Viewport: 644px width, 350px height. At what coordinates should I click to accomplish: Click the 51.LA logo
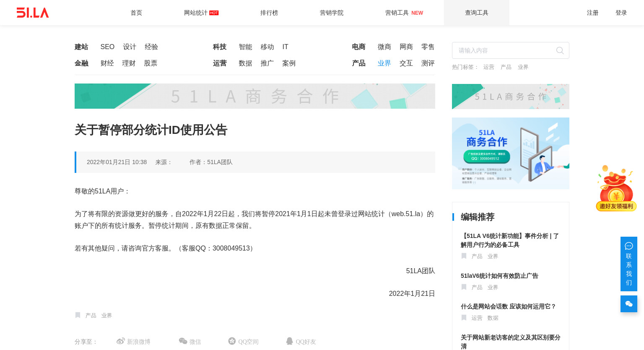pos(33,13)
